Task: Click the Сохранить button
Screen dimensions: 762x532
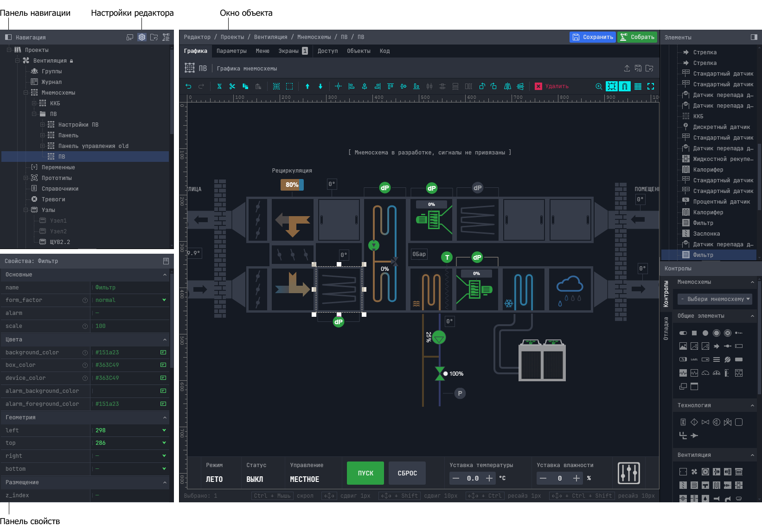Action: [592, 37]
